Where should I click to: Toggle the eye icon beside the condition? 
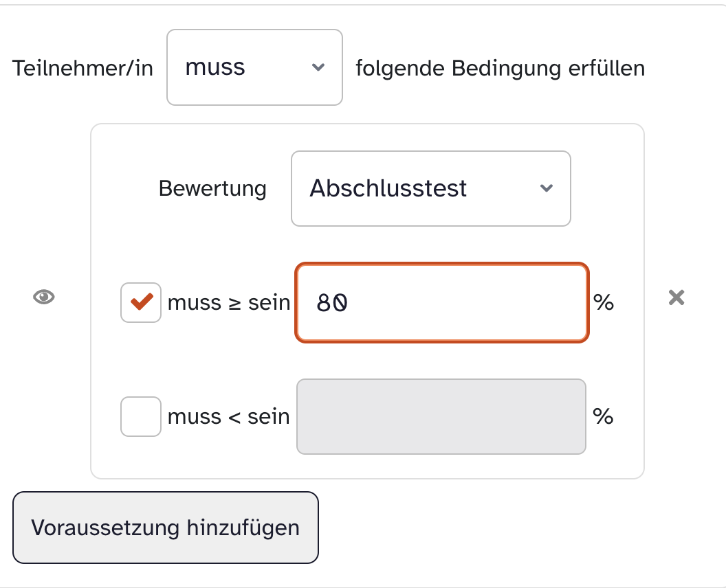coord(44,297)
